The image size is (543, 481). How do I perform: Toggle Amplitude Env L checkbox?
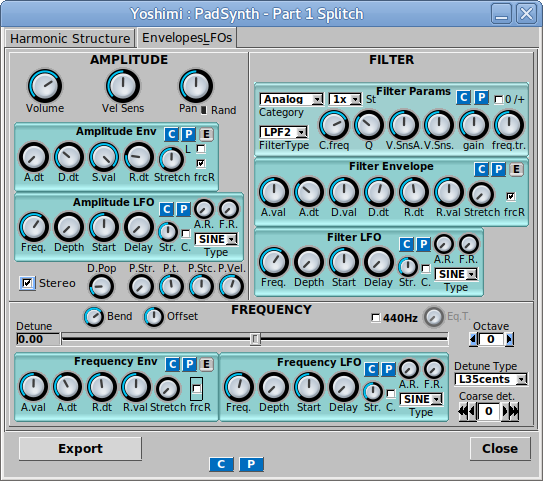point(201,149)
